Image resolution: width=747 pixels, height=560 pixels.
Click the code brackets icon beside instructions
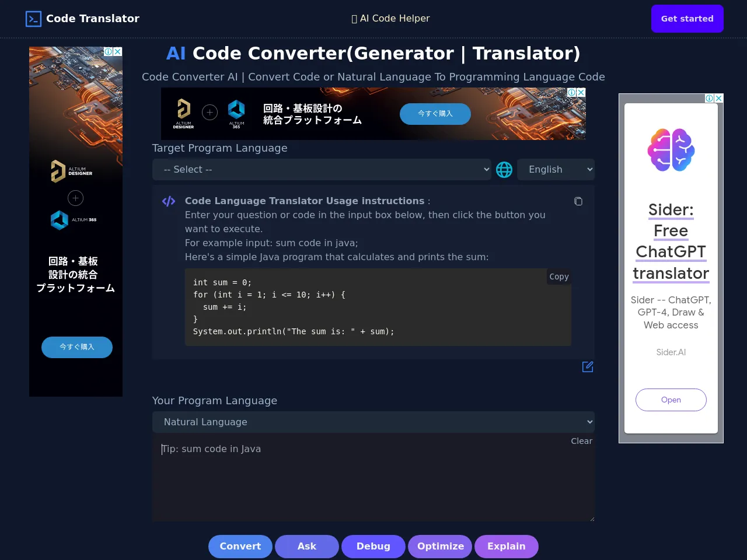click(x=169, y=201)
